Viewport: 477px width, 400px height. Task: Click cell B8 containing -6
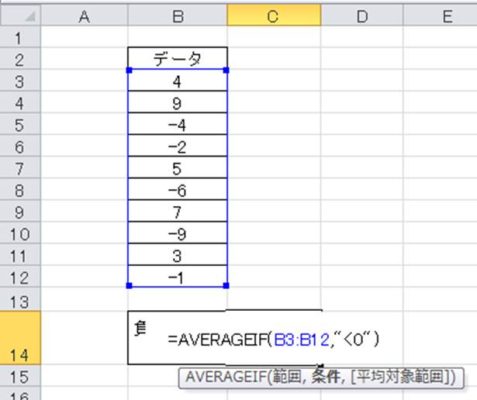point(178,189)
